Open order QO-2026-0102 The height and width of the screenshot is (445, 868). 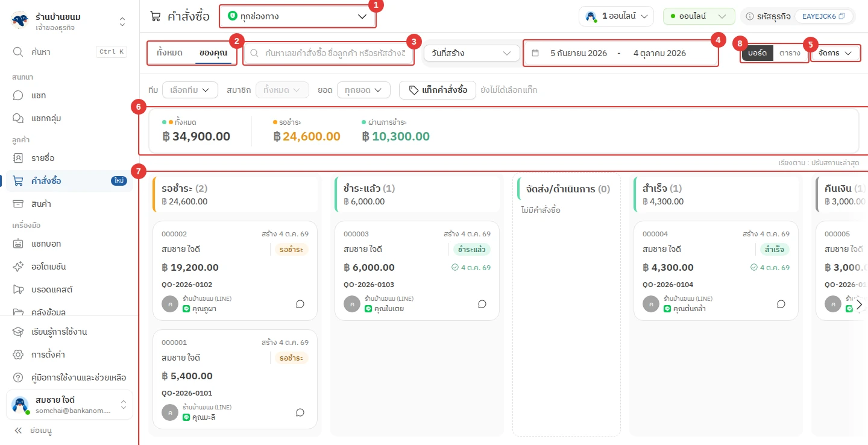(235, 271)
